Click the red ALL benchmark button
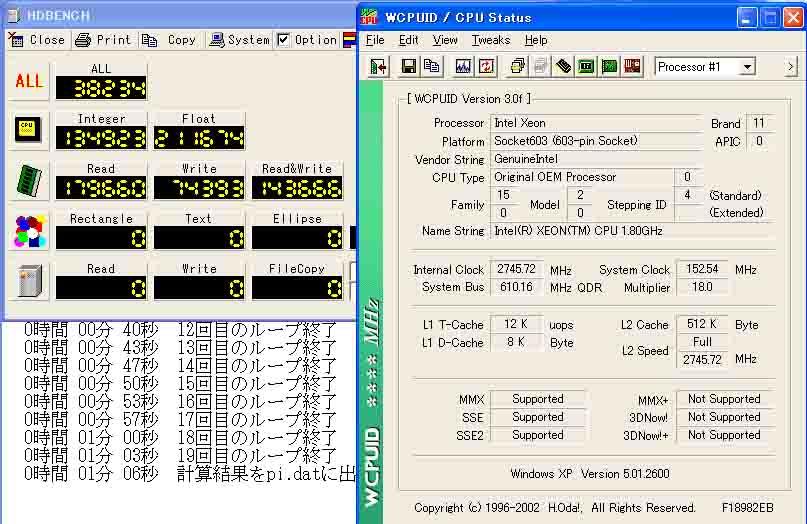This screenshot has height=524, width=807. (x=29, y=81)
